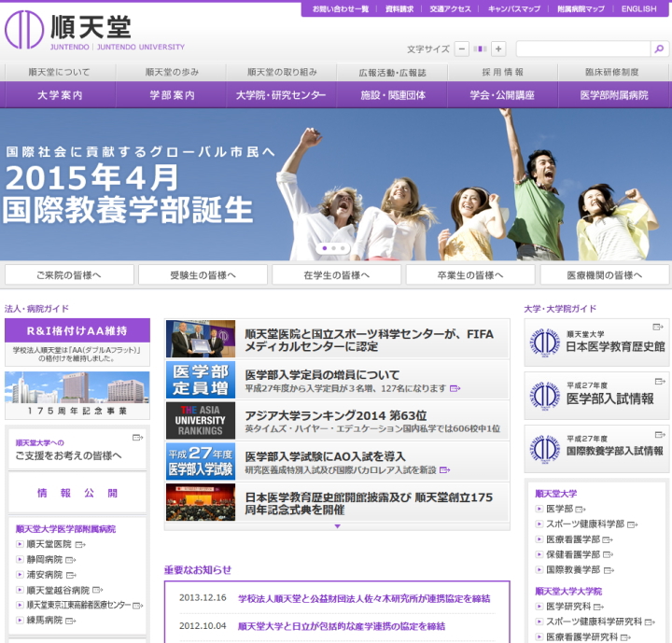Open the FIFA medical center news thumbnail
The width and height of the screenshot is (672, 643).
pyautogui.click(x=201, y=339)
